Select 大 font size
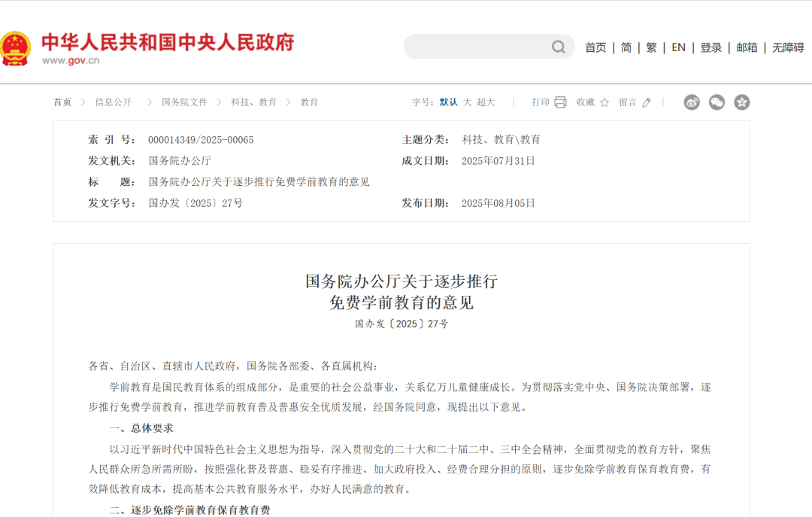This screenshot has height=517, width=812. [467, 102]
